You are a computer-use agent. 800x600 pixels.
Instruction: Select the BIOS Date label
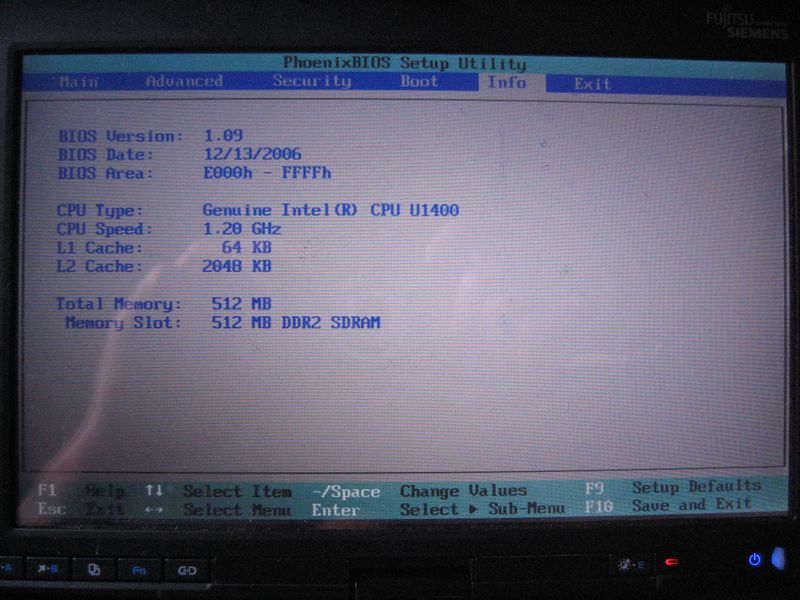(x=106, y=155)
